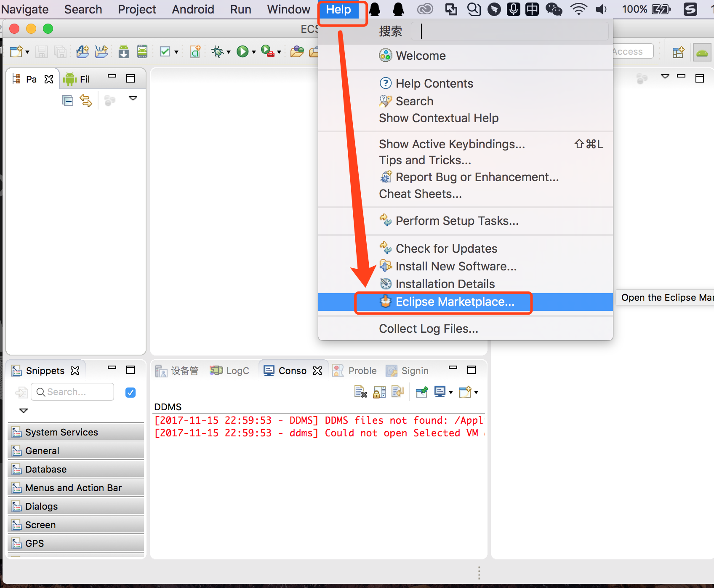Expand Dialogs snippet drawer
Screen dimensions: 714x588
[x=76, y=506]
